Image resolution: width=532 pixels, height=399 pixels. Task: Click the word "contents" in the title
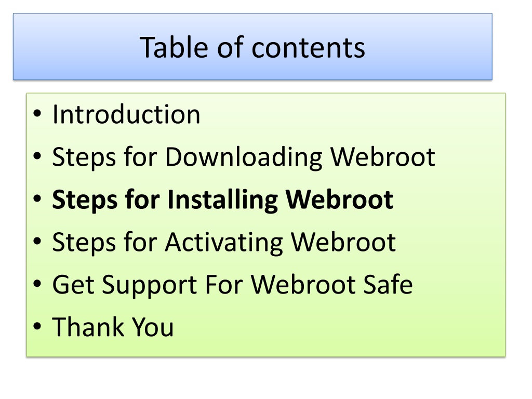pyautogui.click(x=308, y=48)
